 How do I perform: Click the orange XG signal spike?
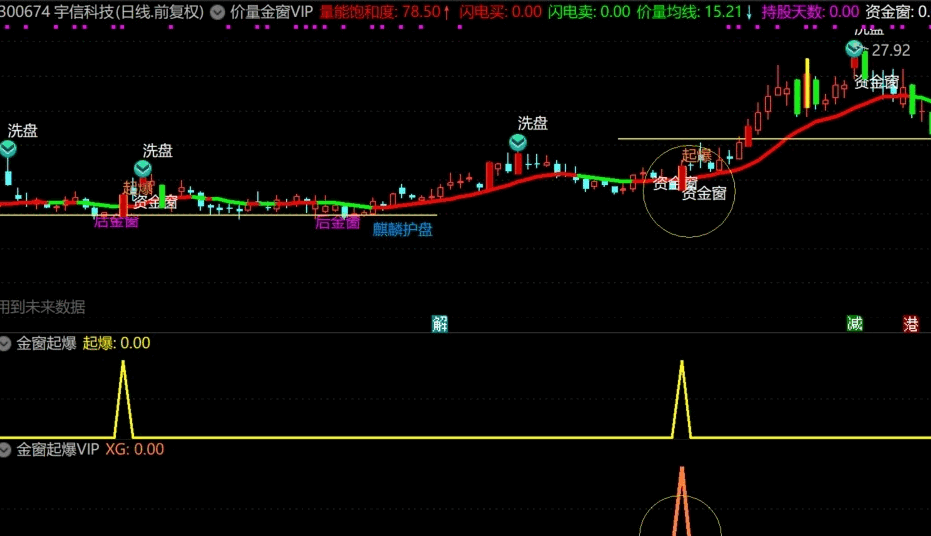point(682,502)
